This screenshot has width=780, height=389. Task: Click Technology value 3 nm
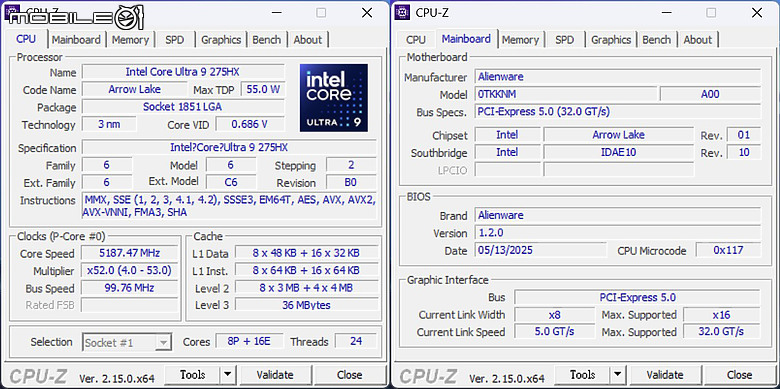[109, 124]
